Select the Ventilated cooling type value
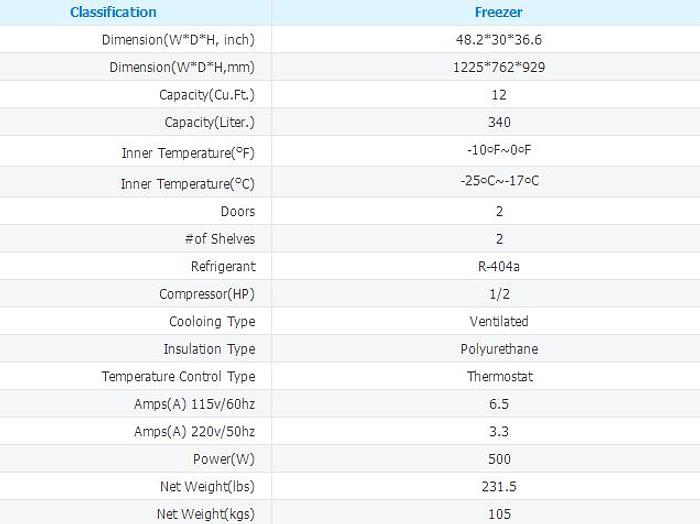The image size is (700, 524). click(x=499, y=322)
